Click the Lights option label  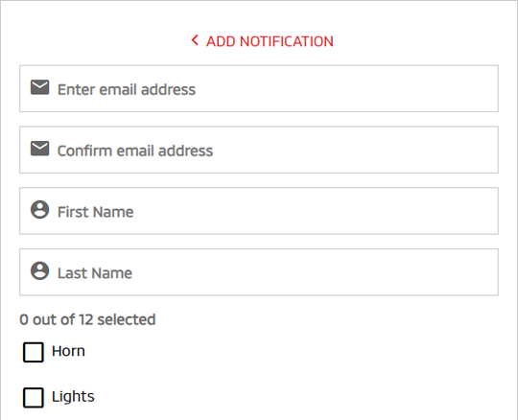coord(73,397)
